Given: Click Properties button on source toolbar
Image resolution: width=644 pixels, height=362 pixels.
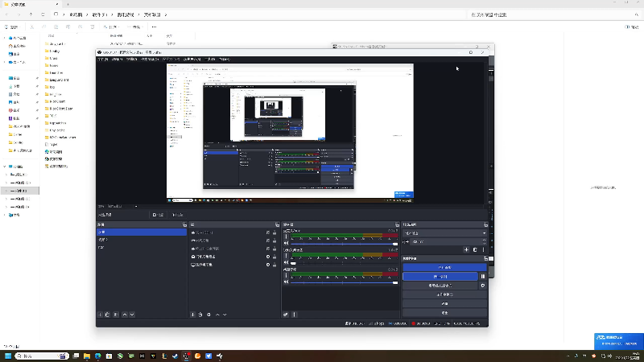Looking at the screenshot, I should coord(158,215).
